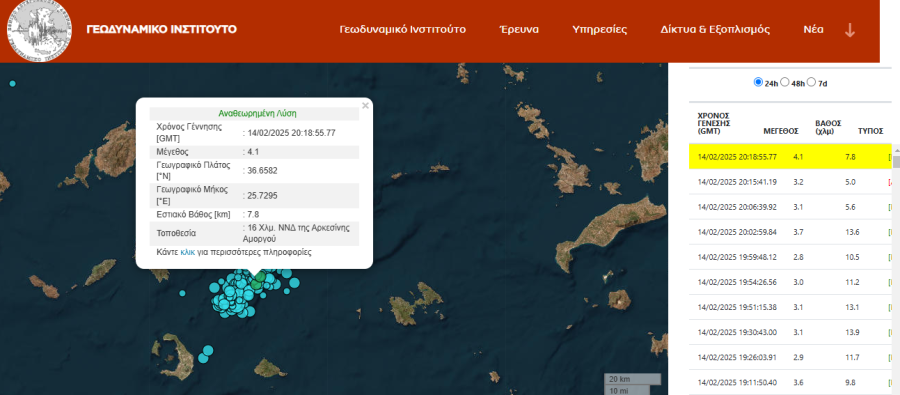Click popup time value 14/02/2025 20:18:55.77
900x395 pixels.
coord(292,133)
